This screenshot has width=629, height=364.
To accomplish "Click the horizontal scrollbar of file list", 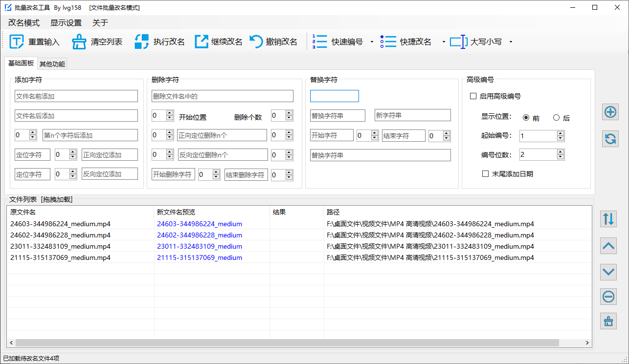I will (x=287, y=343).
